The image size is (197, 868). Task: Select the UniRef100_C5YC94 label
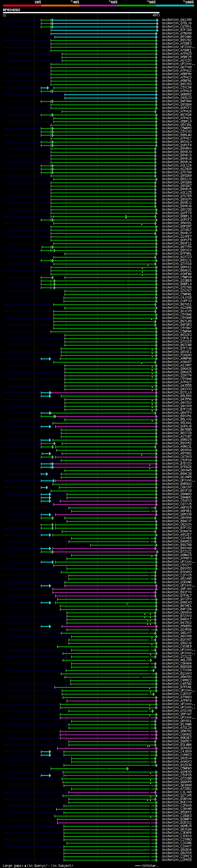click(177, 88)
